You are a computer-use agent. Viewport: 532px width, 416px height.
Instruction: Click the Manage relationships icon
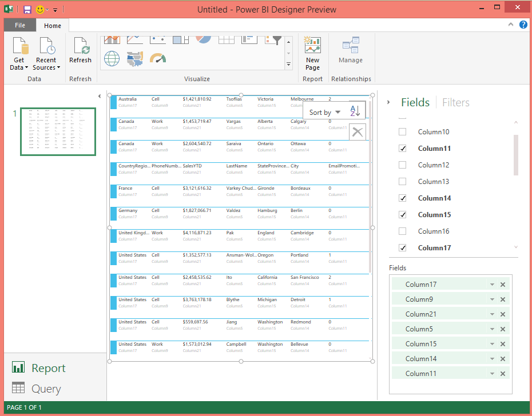[351, 45]
